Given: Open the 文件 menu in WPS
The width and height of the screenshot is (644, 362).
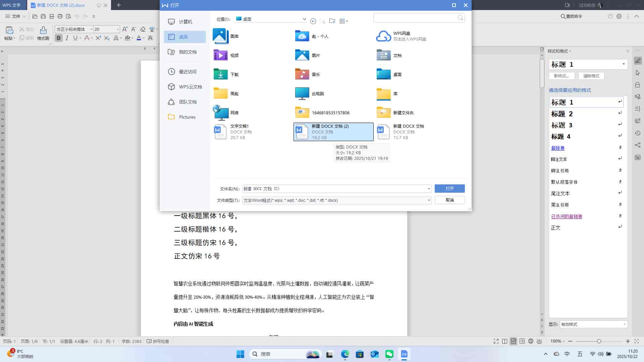Looking at the screenshot, I should pyautogui.click(x=15, y=16).
